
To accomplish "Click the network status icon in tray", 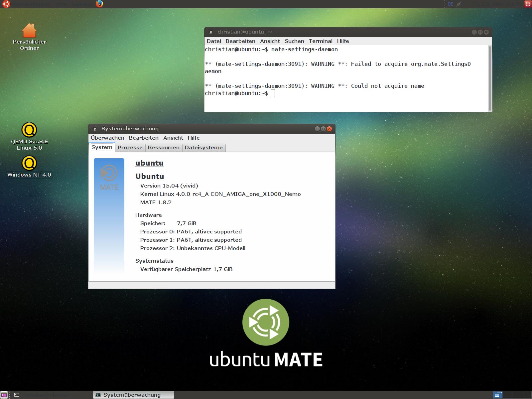I will [x=459, y=4].
